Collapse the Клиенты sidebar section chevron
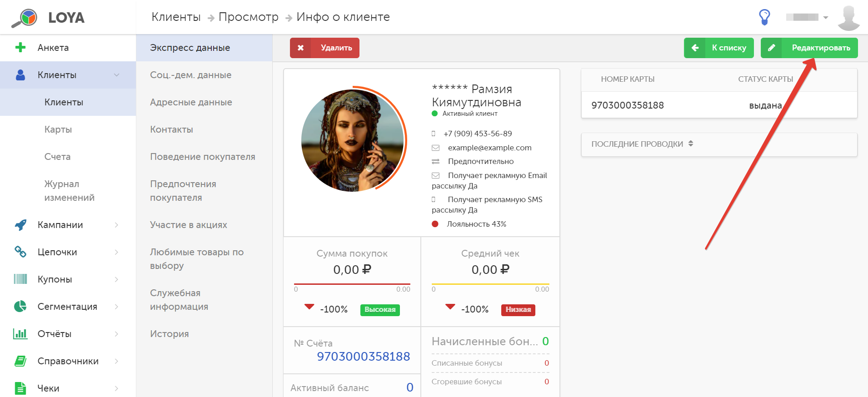 [x=117, y=75]
